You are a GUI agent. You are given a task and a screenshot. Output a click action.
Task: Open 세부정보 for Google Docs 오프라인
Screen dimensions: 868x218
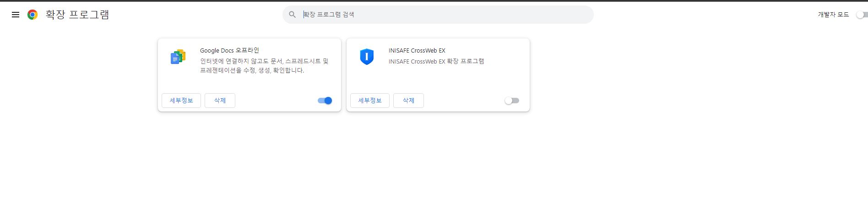click(x=181, y=101)
